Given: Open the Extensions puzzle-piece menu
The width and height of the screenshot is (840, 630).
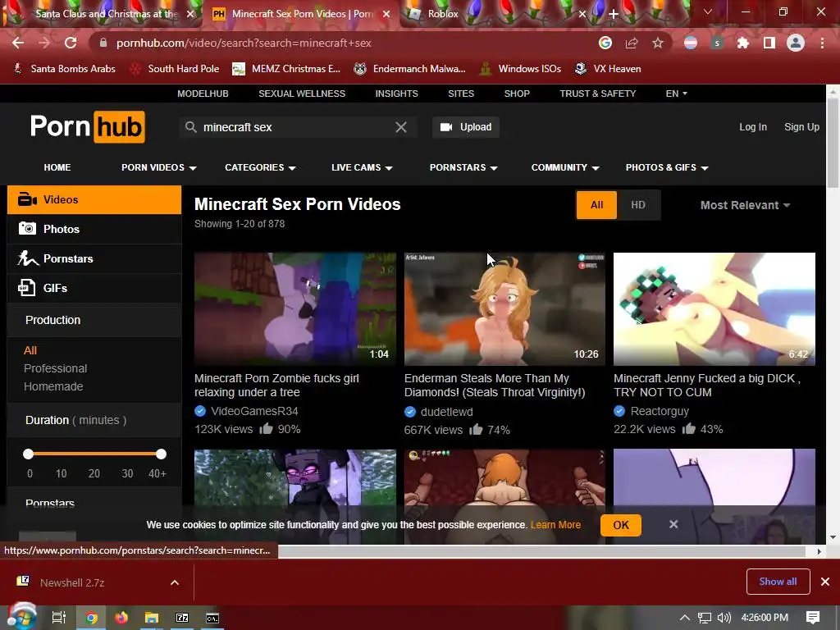Looking at the screenshot, I should 743,43.
